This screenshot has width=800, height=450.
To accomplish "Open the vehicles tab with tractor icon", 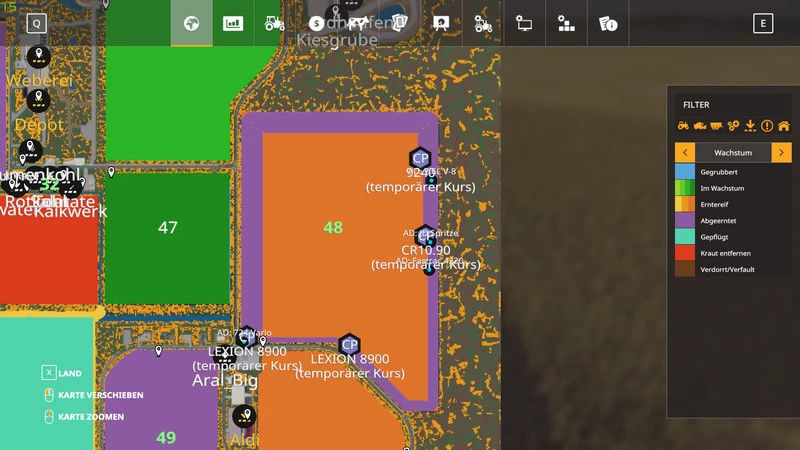I will [x=274, y=23].
